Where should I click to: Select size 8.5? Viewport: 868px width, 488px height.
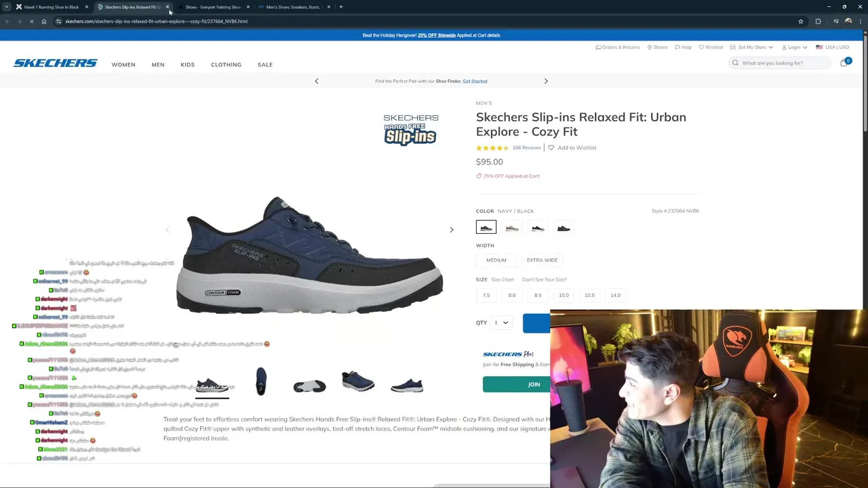tap(538, 296)
